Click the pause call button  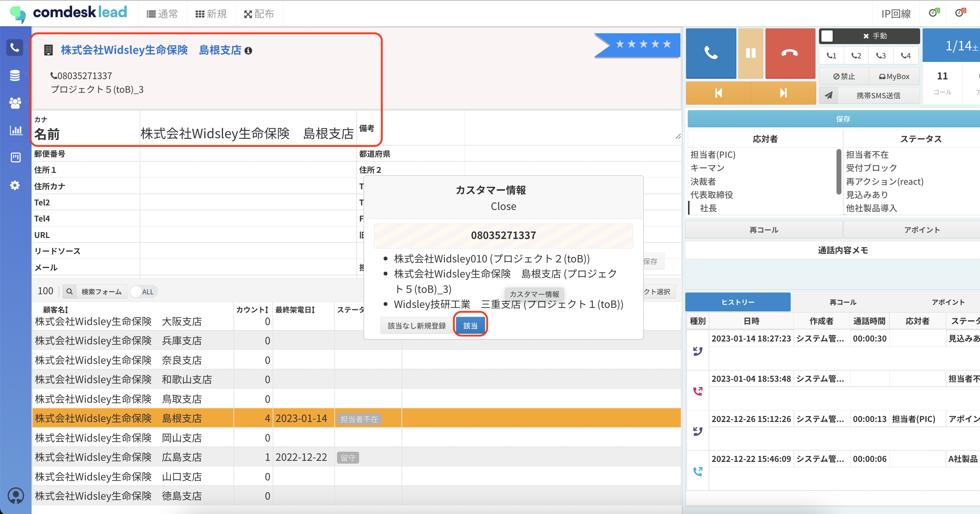[x=750, y=53]
